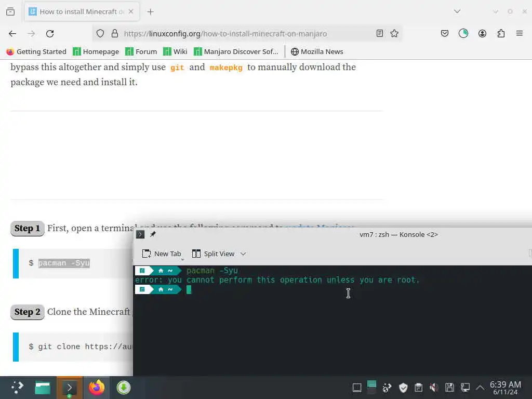The image size is (532, 399).
Task: Click the 'pacman -Syu' line in Konsole
Action: click(212, 271)
